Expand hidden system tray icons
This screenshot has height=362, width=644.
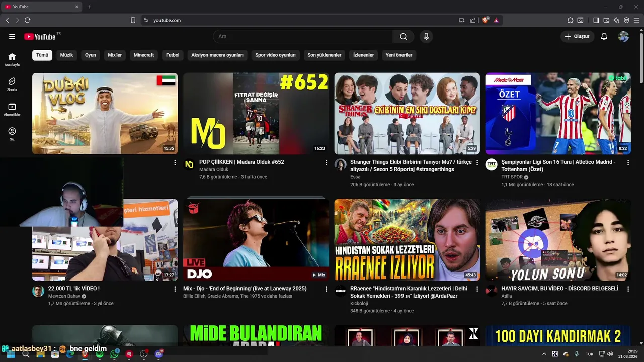[x=544, y=354]
